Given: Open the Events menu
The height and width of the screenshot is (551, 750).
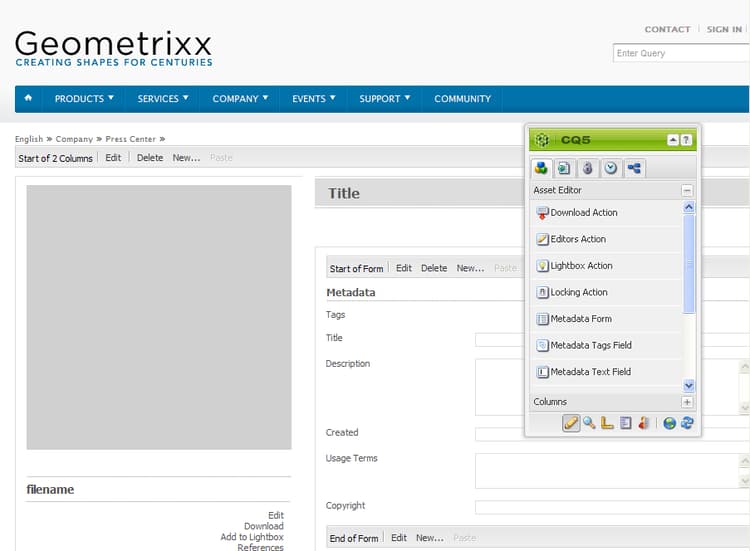Looking at the screenshot, I should [313, 99].
